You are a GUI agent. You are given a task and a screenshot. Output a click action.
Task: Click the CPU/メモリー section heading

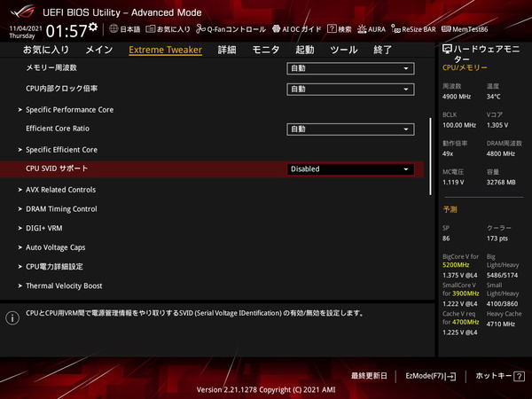tap(465, 67)
